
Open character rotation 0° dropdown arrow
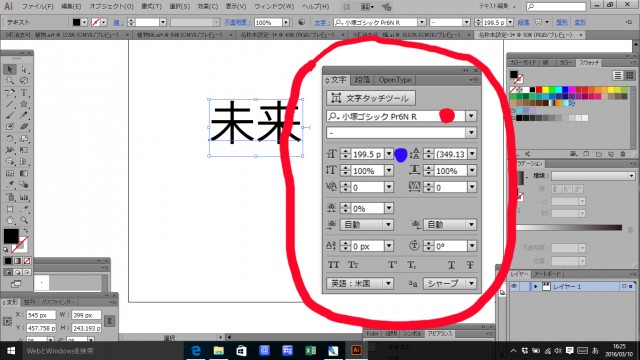472,246
